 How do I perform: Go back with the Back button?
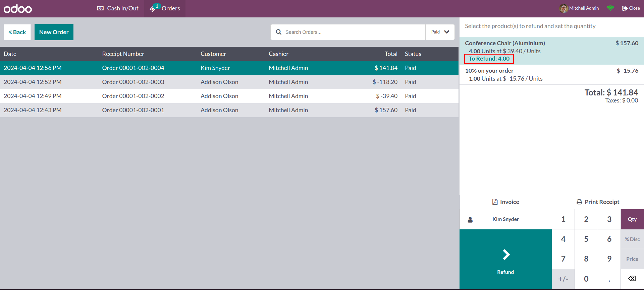coord(17,32)
